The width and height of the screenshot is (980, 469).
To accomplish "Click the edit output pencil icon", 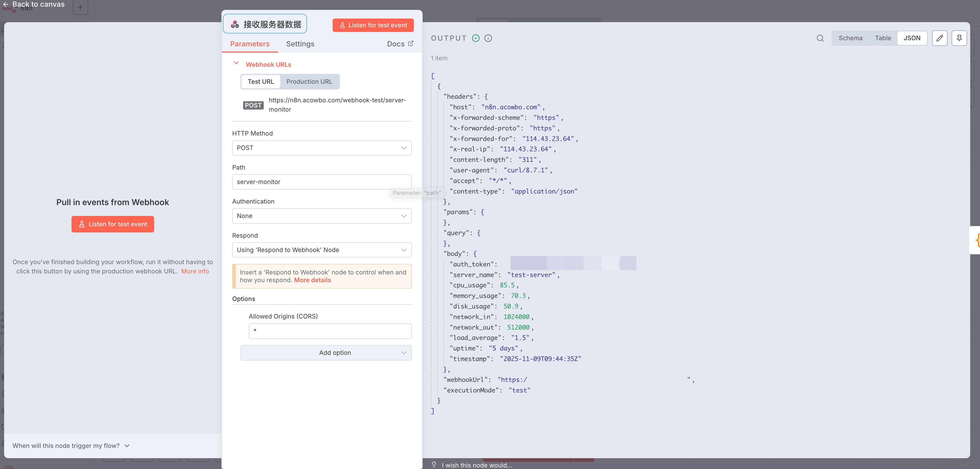I will (x=940, y=38).
